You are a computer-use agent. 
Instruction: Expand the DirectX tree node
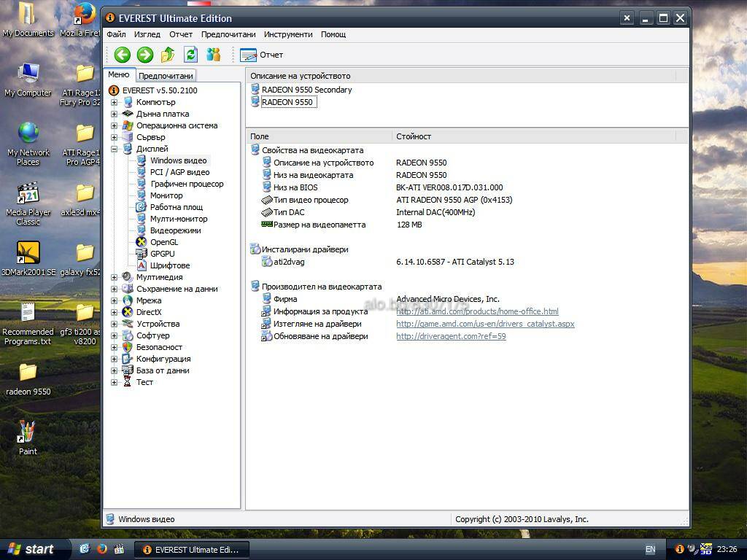click(115, 312)
